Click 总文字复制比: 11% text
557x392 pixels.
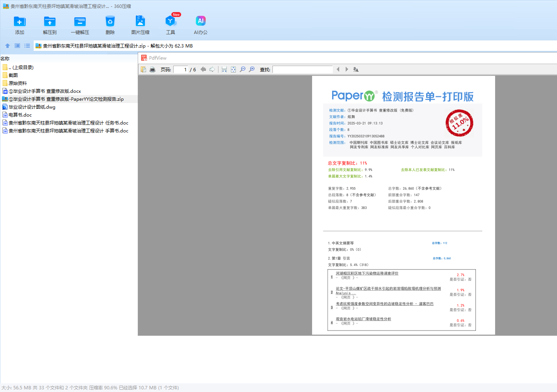348,163
